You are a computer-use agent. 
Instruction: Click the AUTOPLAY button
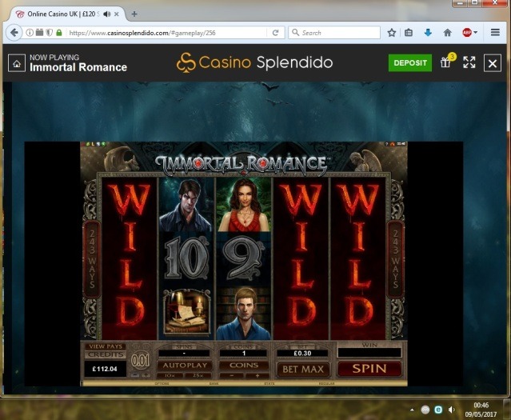(x=185, y=366)
